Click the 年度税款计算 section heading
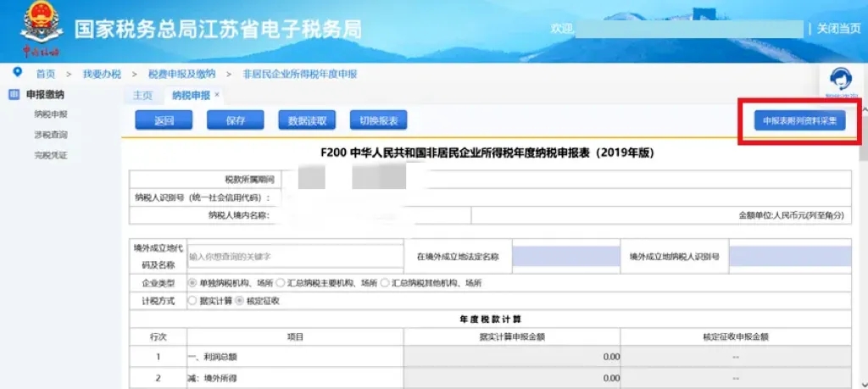 (491, 320)
